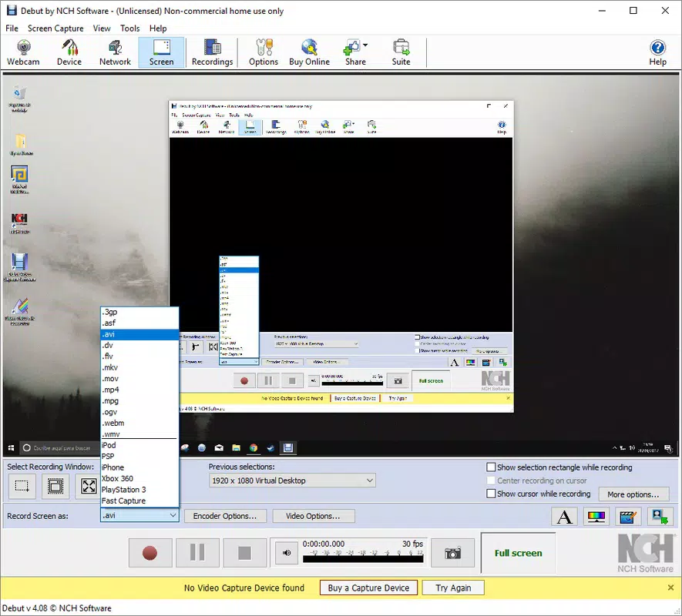Click the Windows Start button in preview
The image size is (682, 616).
coord(12,448)
